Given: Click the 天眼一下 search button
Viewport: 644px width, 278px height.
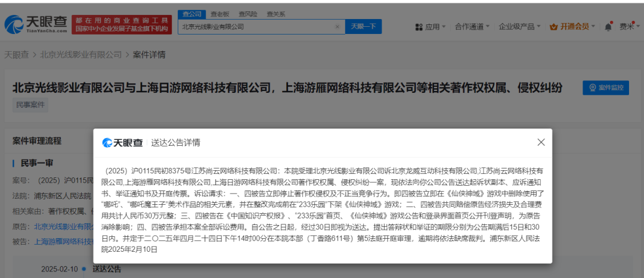Looking at the screenshot, I should [364, 27].
